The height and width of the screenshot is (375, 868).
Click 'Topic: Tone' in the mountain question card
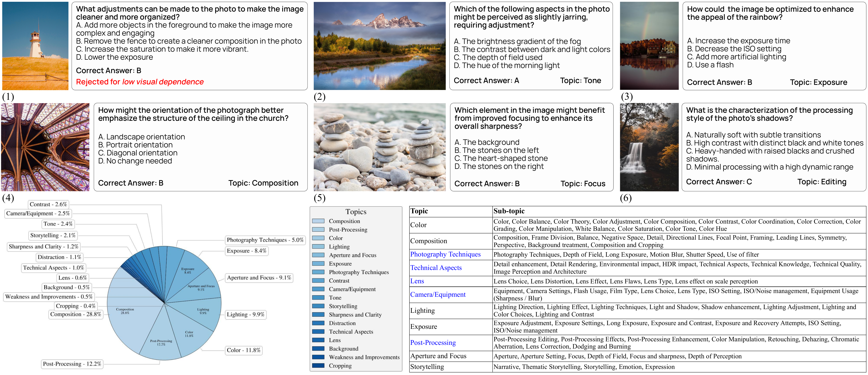pos(581,81)
